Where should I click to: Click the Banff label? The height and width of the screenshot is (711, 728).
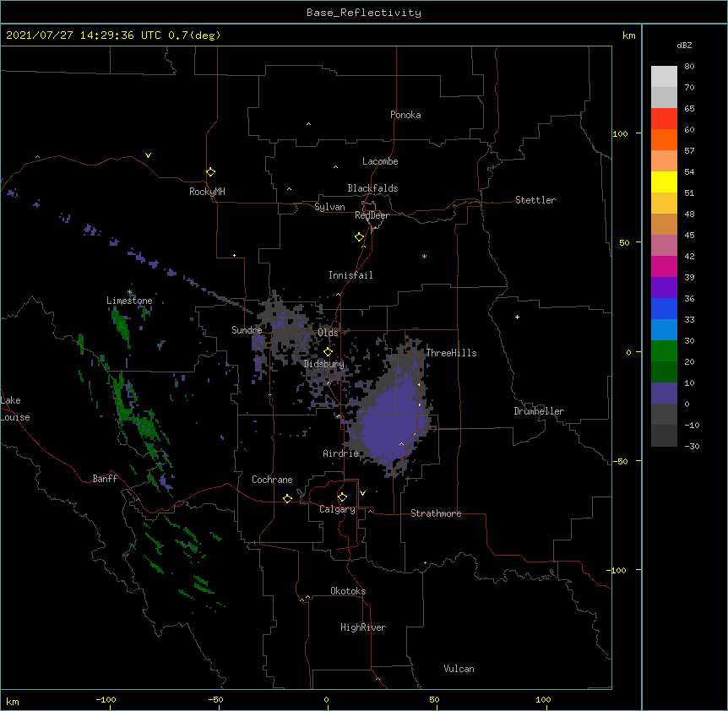click(105, 479)
